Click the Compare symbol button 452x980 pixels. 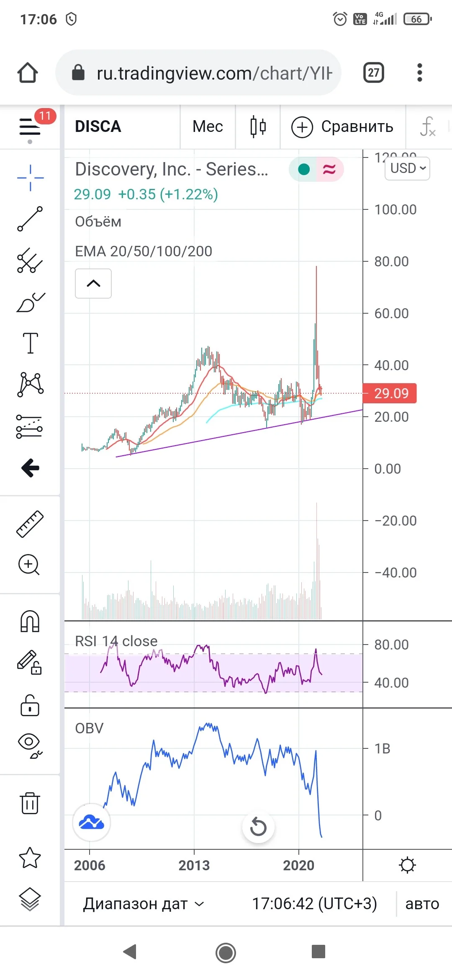pyautogui.click(x=342, y=126)
